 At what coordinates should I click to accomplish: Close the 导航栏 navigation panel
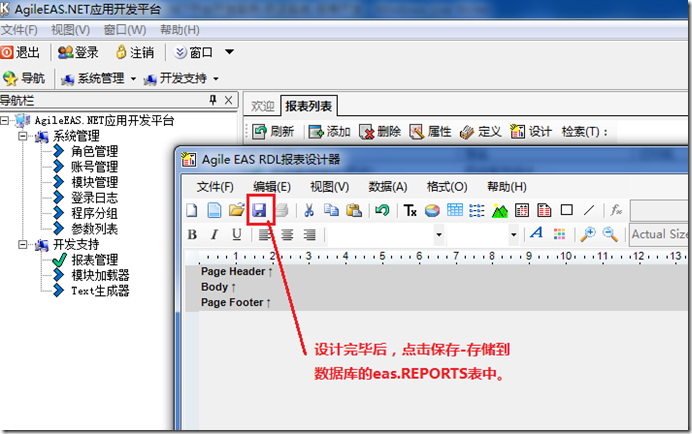[229, 100]
